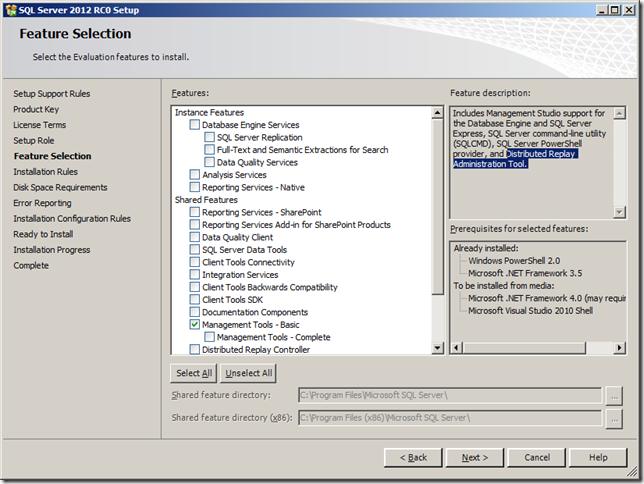Tick the Client Tools SDK checkbox
The image size is (644, 484).
[x=195, y=300]
